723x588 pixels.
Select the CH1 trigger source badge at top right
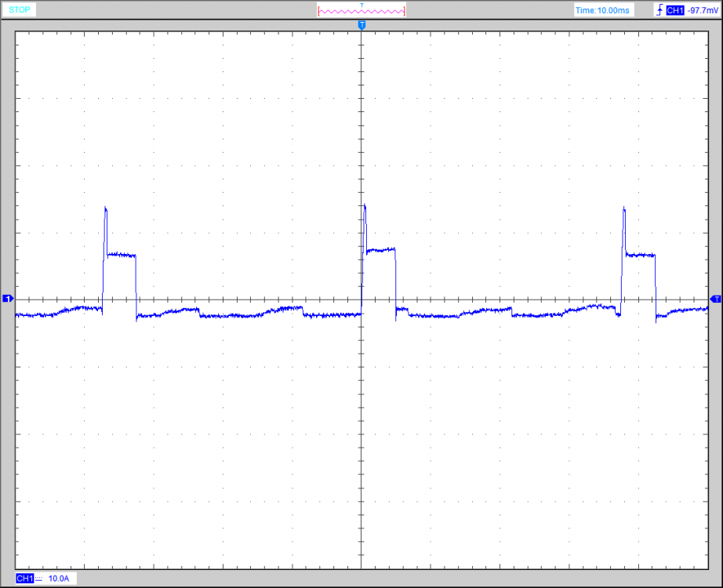coord(675,10)
